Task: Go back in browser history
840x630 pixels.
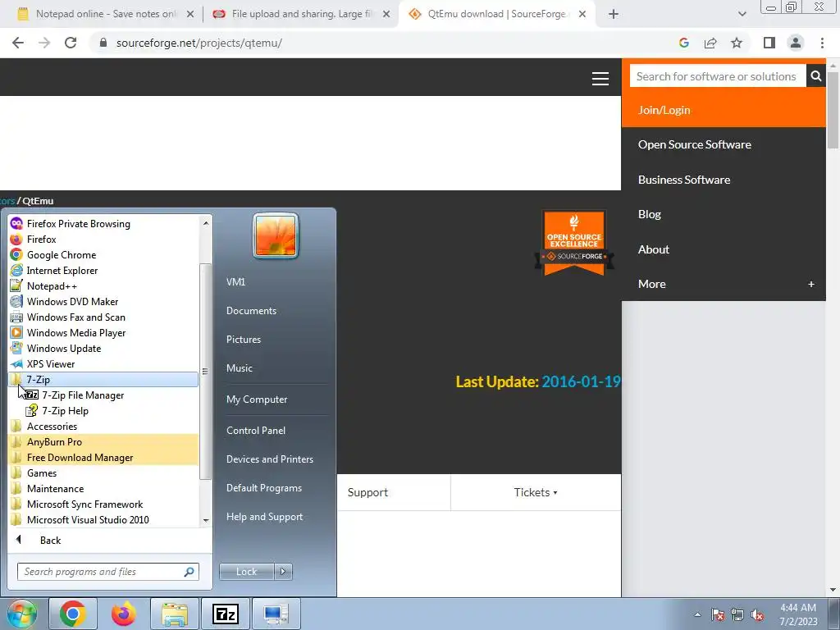Action: tap(18, 43)
